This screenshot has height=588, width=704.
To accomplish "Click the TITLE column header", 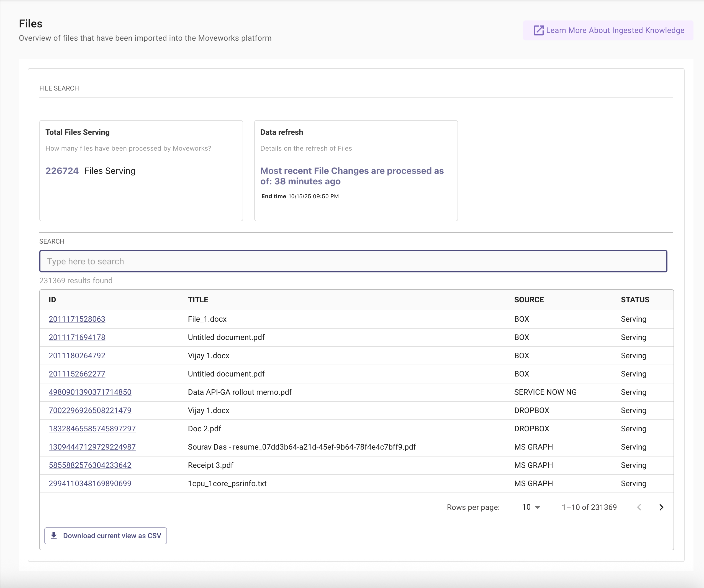I will pyautogui.click(x=198, y=300).
